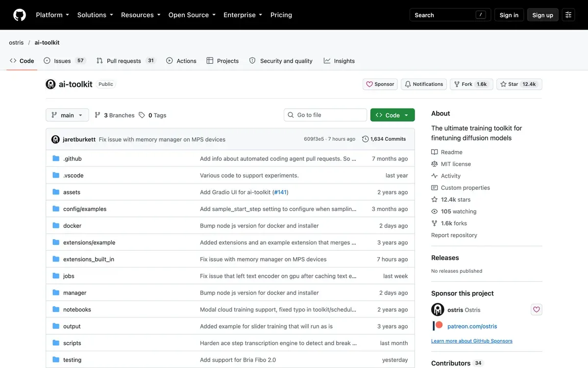Open the Issues tab
The width and height of the screenshot is (588, 368).
[x=65, y=61]
